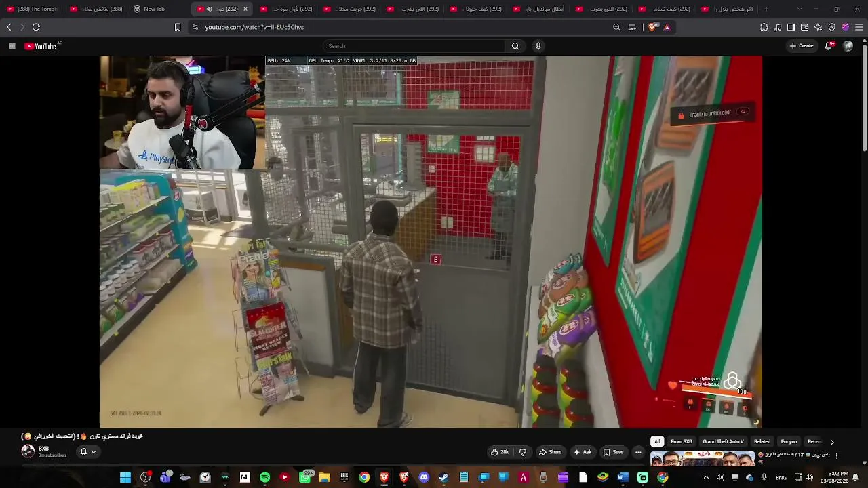This screenshot has width=868, height=488.
Task: Go back to the previous page
Action: click(9, 27)
